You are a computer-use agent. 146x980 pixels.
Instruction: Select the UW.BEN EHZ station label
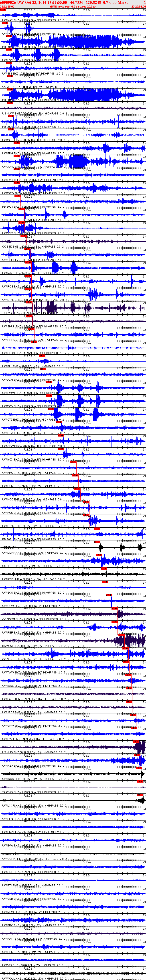(x=33, y=819)
